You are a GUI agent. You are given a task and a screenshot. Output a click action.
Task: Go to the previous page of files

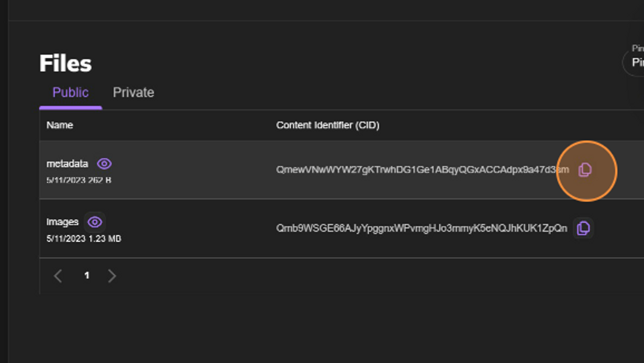(x=58, y=276)
